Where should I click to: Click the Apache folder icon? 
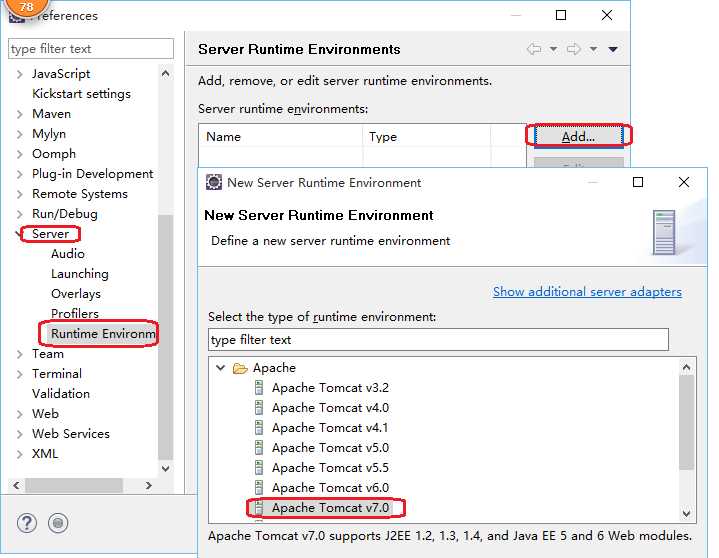[240, 368]
